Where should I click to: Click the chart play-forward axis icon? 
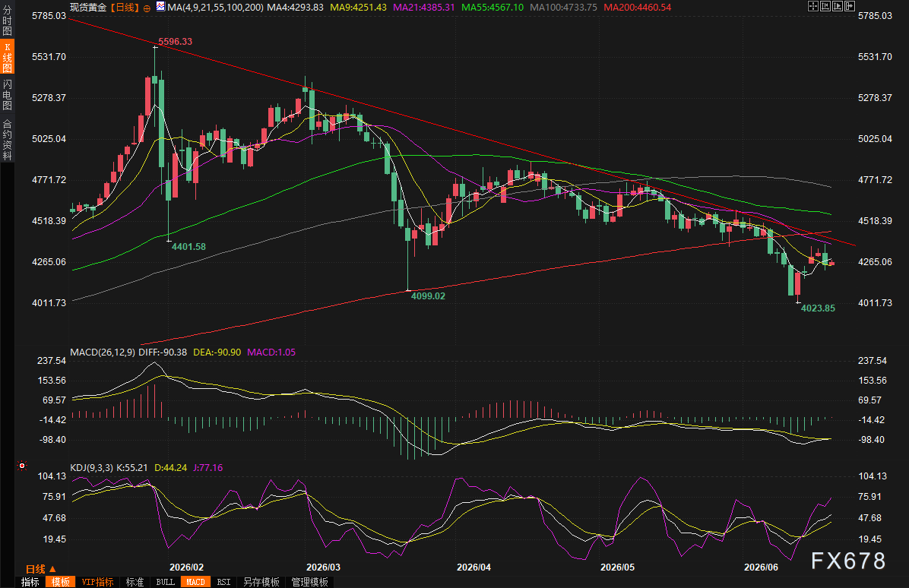coord(838,6)
